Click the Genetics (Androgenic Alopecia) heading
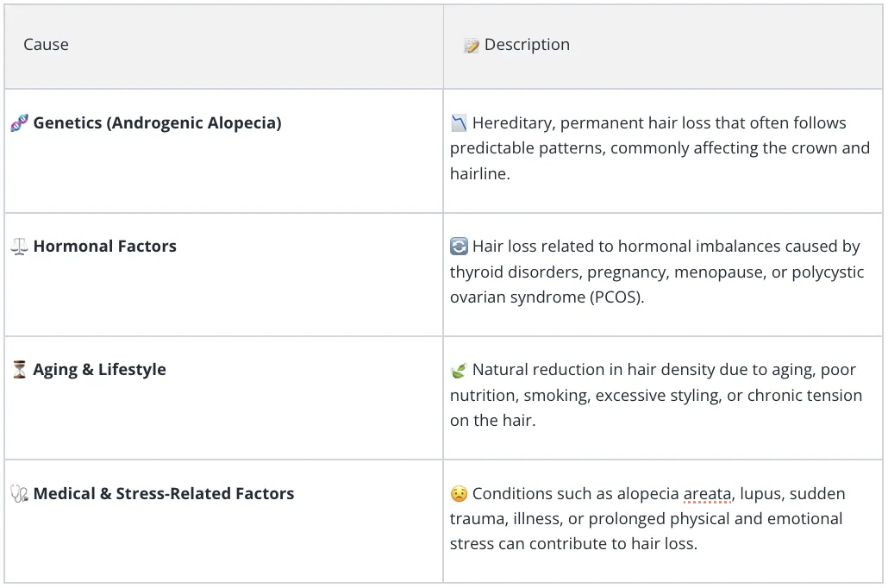 coord(157,123)
